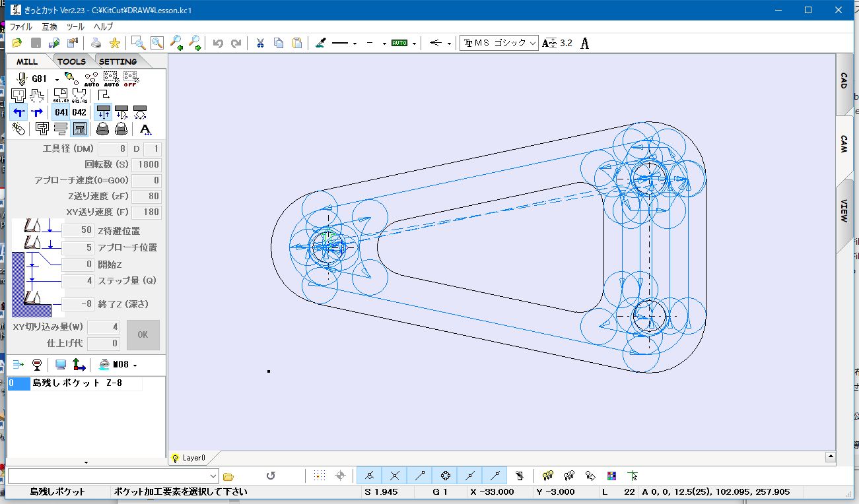
Task: Click the paste clipboard icon
Action: (x=297, y=43)
